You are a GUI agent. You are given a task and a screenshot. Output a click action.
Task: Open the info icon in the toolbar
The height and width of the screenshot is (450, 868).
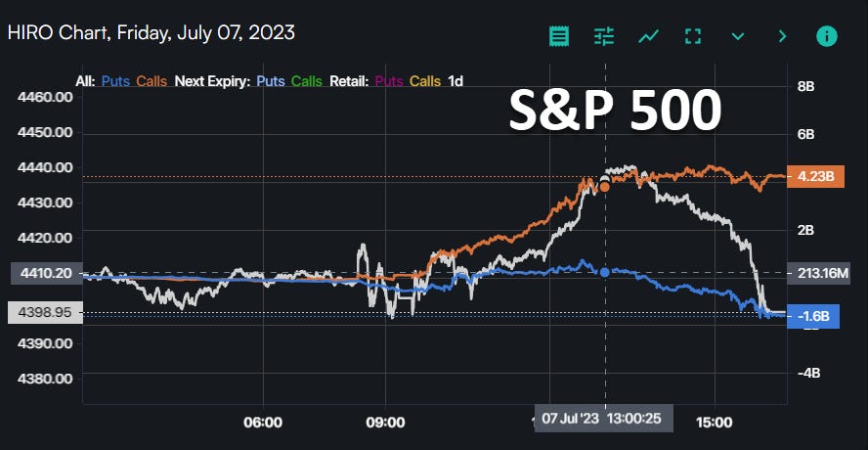[826, 36]
